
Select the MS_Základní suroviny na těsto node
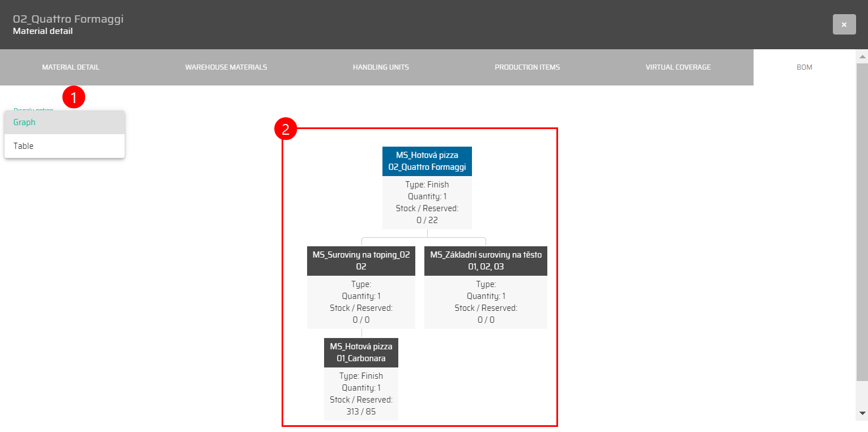point(486,260)
